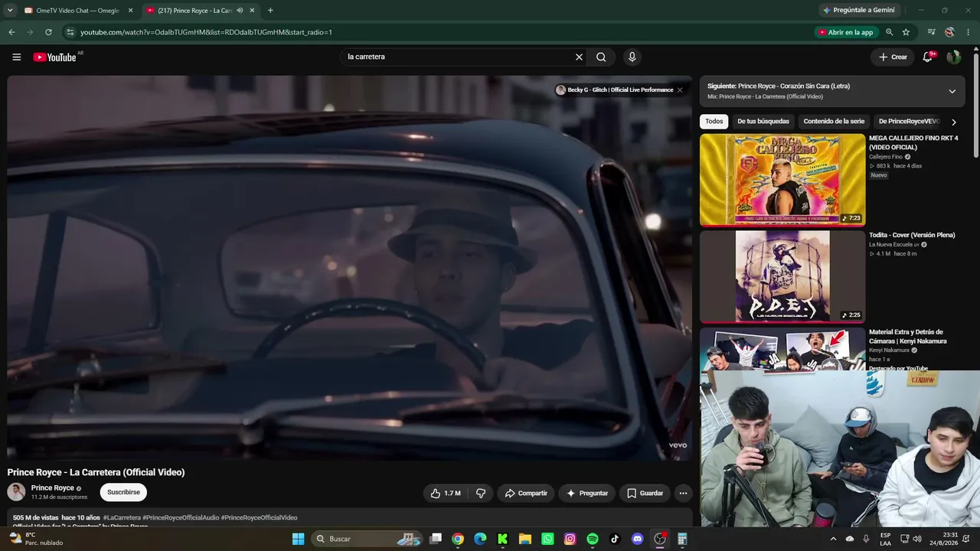Open the #LaCarretera hashtag link
This screenshot has width=980, height=551.
[x=122, y=518]
